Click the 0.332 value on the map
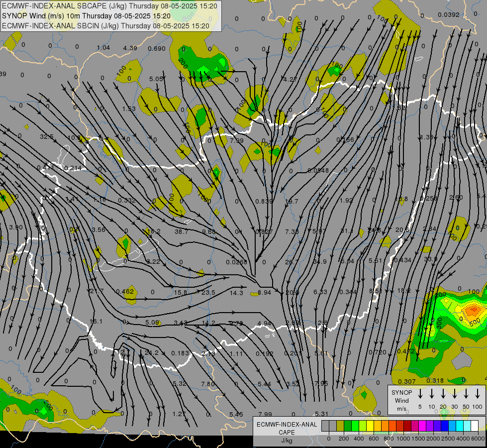Image resolution: width=487 pixels, height=448 pixels. click(x=127, y=200)
